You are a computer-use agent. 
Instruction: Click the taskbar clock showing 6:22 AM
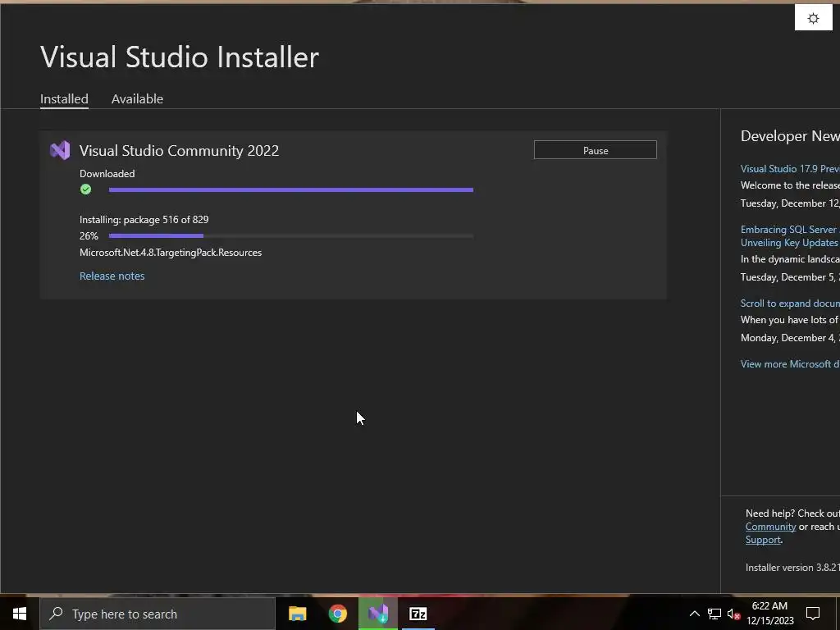click(769, 614)
